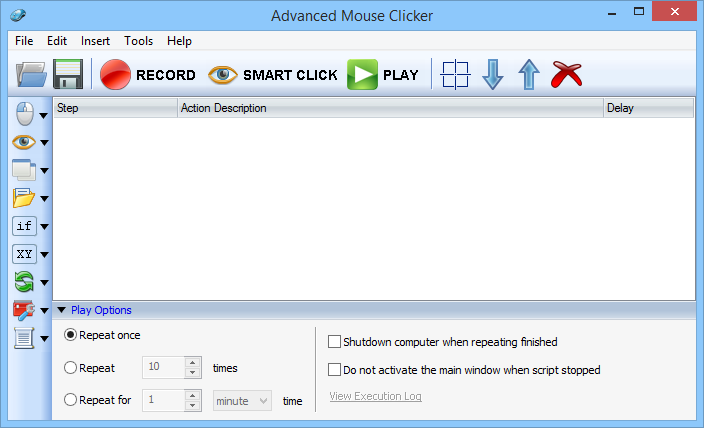The height and width of the screenshot is (428, 704).
Task: Click the 'Repeat for' field showing 1
Action: (x=163, y=400)
